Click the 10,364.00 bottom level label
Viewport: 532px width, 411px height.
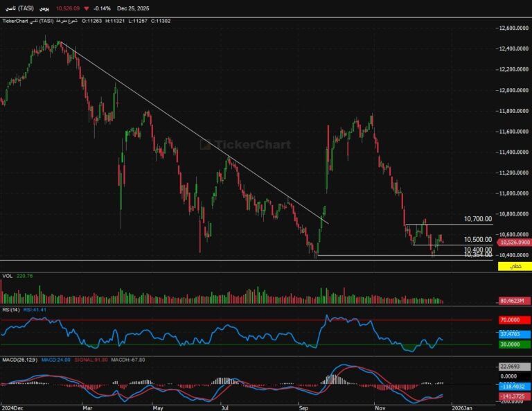pos(477,255)
